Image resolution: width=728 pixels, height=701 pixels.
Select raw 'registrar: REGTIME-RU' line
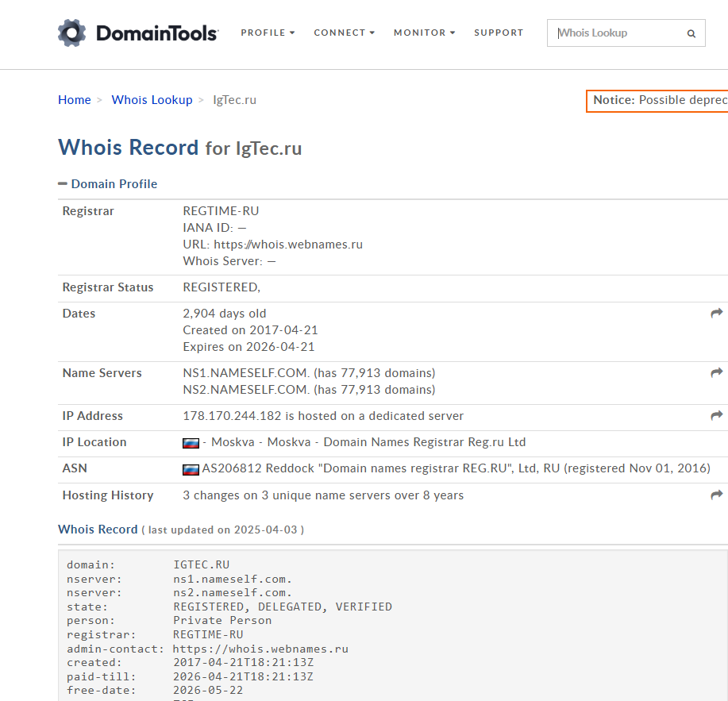[155, 634]
